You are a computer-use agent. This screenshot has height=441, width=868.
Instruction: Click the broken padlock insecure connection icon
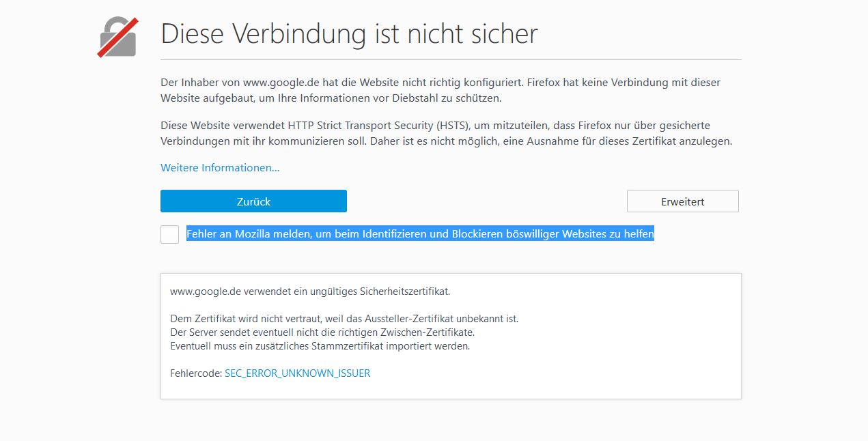click(x=118, y=37)
